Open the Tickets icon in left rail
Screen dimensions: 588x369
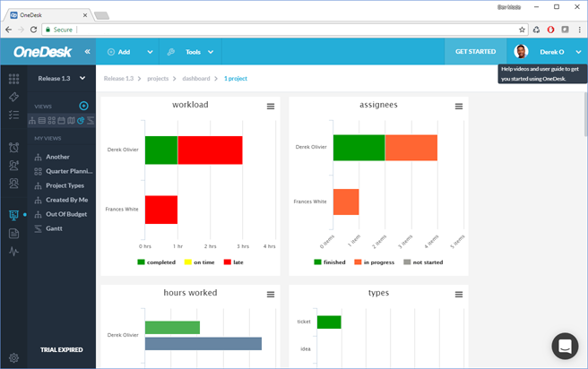13,97
